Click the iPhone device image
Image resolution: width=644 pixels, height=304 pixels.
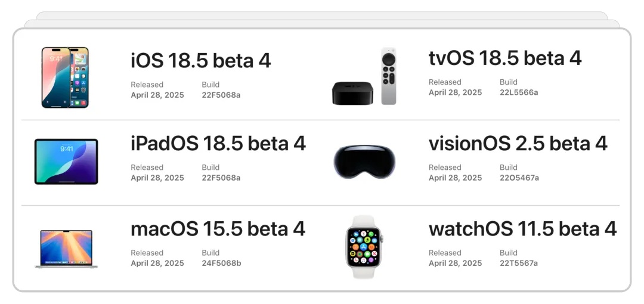point(65,77)
